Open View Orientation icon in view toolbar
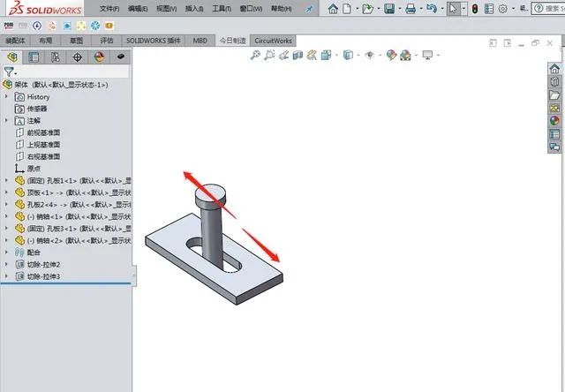The height and width of the screenshot is (392, 565). pos(326,55)
